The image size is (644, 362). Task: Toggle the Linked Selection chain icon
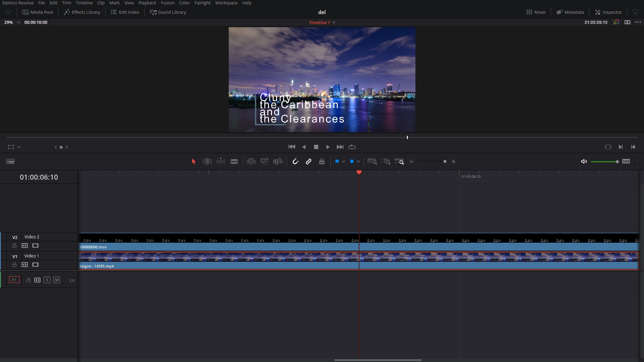[309, 162]
